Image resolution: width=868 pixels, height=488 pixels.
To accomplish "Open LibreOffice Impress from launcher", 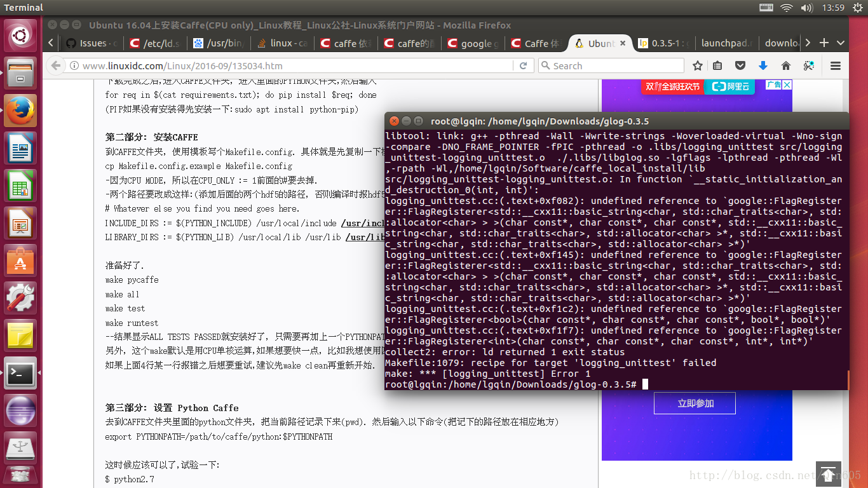I will click(x=21, y=224).
